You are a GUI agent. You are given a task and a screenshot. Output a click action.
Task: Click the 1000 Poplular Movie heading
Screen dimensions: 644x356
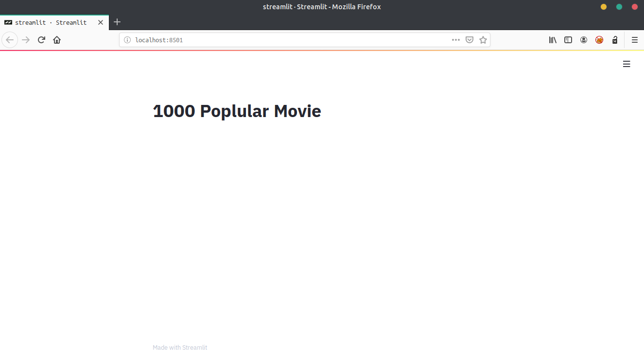click(x=237, y=111)
